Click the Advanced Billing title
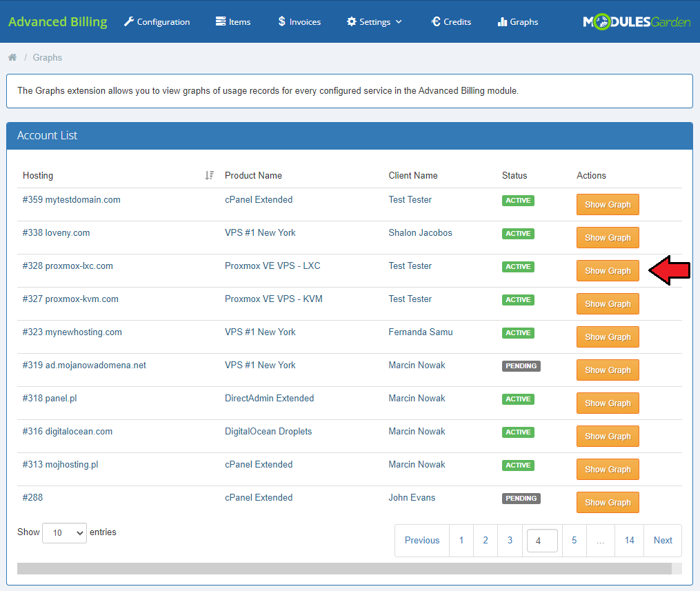Viewport: 700px width, 591px height. tap(58, 21)
